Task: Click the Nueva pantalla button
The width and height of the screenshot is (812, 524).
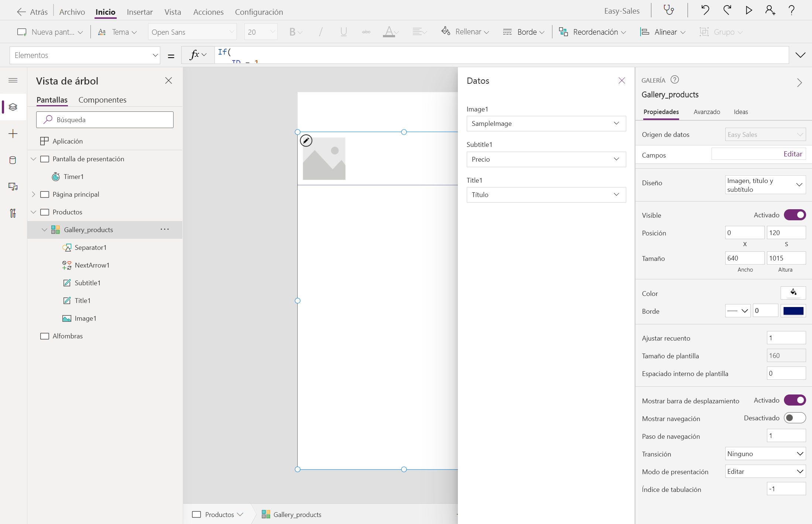Action: pos(50,32)
